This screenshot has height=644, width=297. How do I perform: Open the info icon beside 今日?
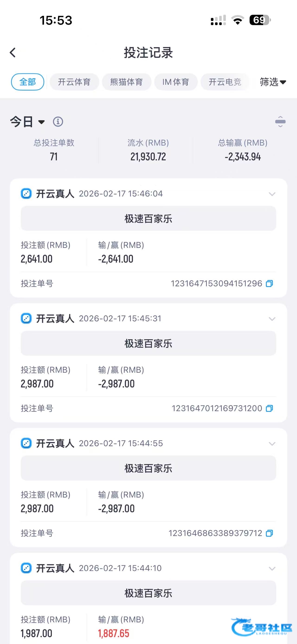click(x=58, y=122)
